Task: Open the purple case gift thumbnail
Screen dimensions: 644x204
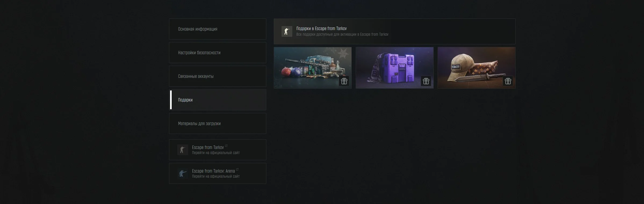Action: click(394, 68)
